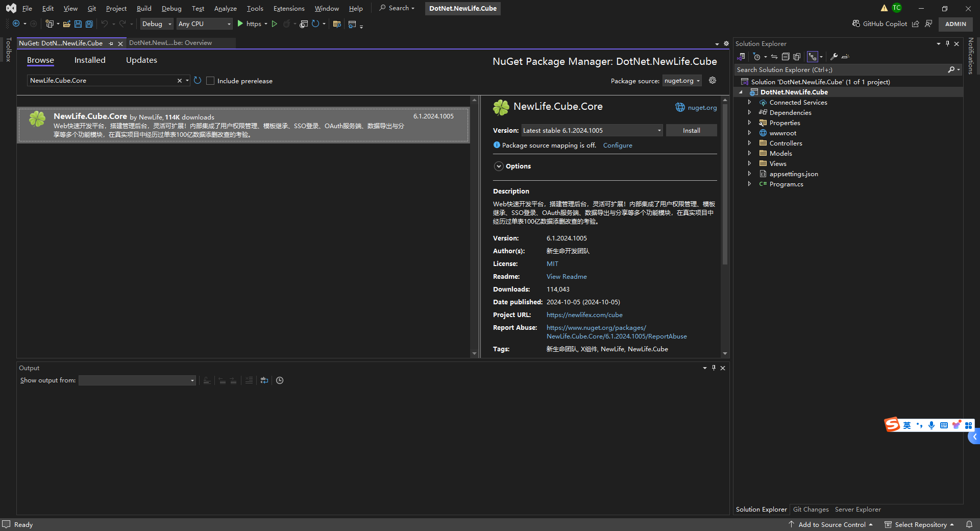Toggle auto-hide pin for Output panel
This screenshot has width=980, height=531.
714,368
